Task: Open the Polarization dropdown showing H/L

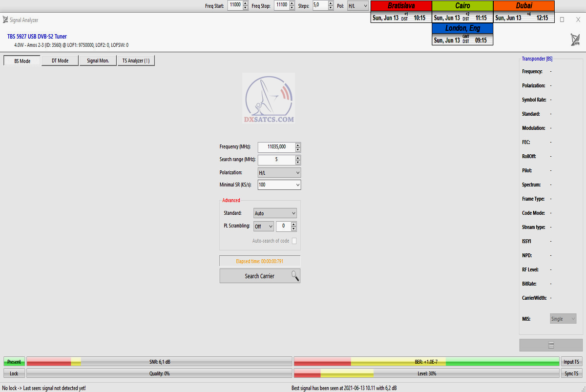Action: point(279,172)
